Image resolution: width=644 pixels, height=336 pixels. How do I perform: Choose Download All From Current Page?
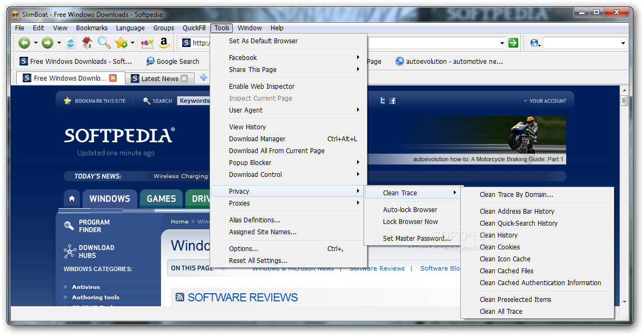[x=289, y=151]
